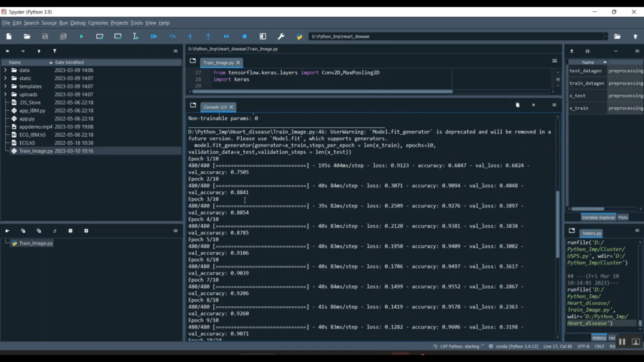Click the Run file play icon

tap(82, 36)
